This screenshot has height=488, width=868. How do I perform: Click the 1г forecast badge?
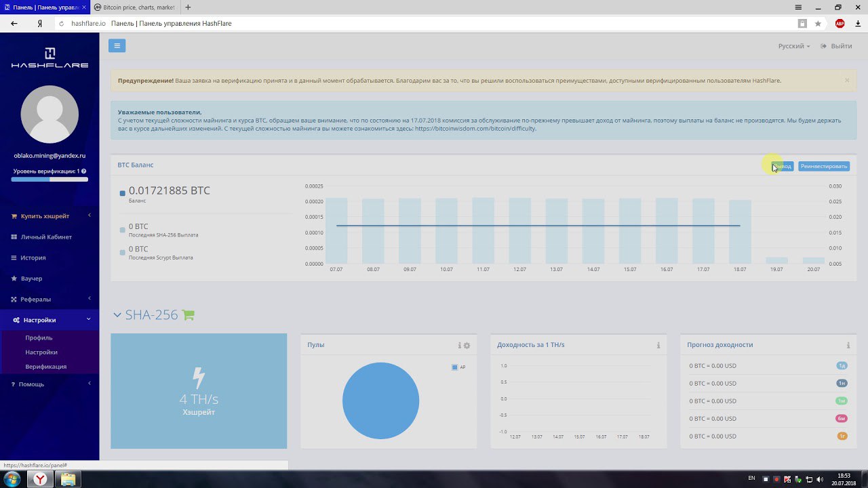tap(842, 436)
